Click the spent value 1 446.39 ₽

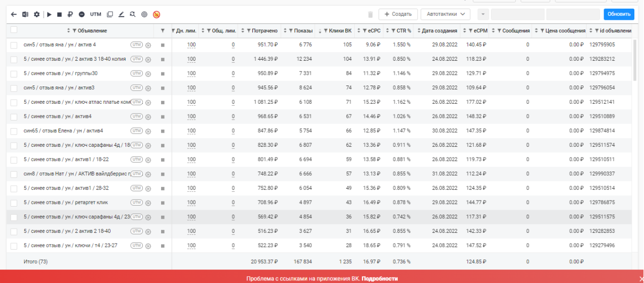pyautogui.click(x=266, y=59)
